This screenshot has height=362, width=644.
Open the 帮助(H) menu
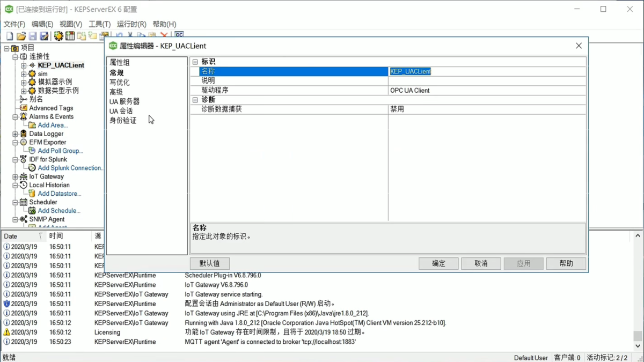click(164, 24)
